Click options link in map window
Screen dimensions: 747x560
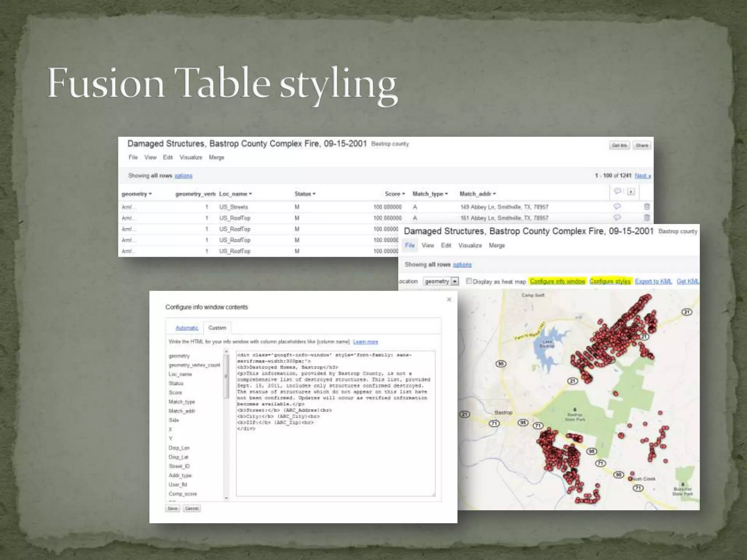pyautogui.click(x=462, y=265)
